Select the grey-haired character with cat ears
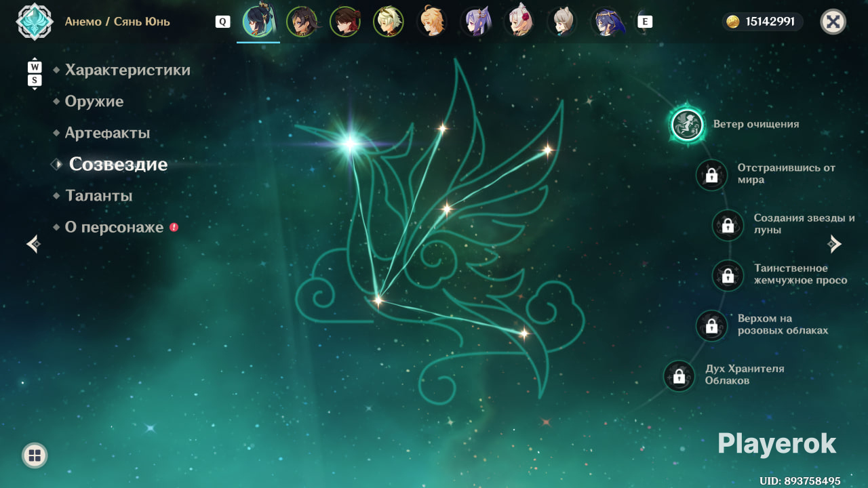Viewport: 868px width, 488px height. [x=562, y=22]
